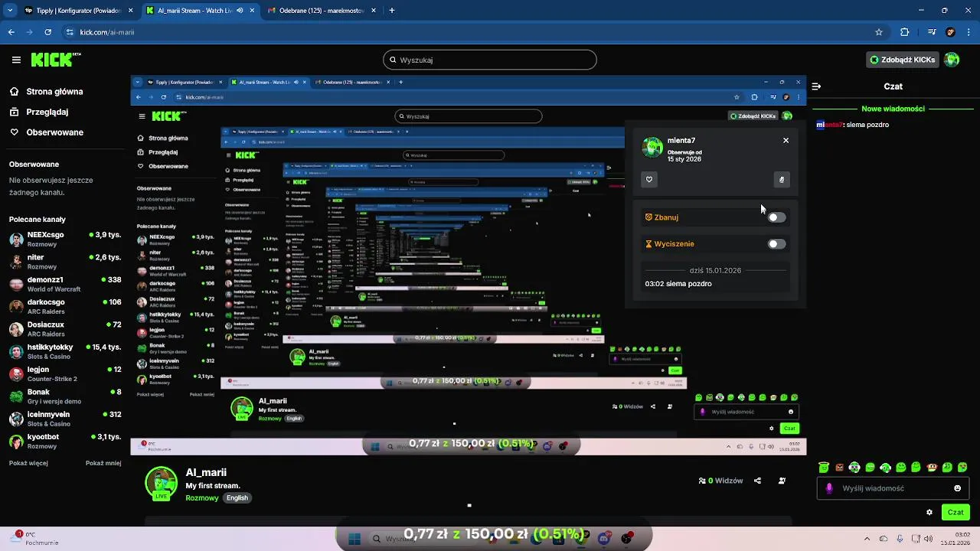This screenshot has height=551, width=980.
Task: Open the hamburger menu beside KICK logo
Action: pyautogui.click(x=16, y=60)
